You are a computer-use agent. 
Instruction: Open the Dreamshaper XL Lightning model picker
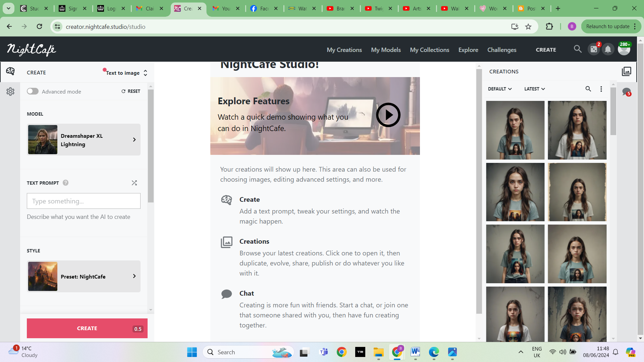coord(84,140)
